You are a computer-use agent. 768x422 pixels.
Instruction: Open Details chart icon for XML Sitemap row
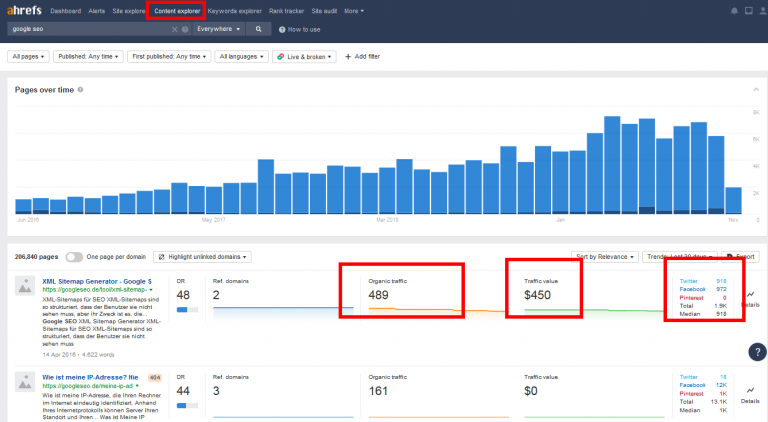click(x=750, y=294)
